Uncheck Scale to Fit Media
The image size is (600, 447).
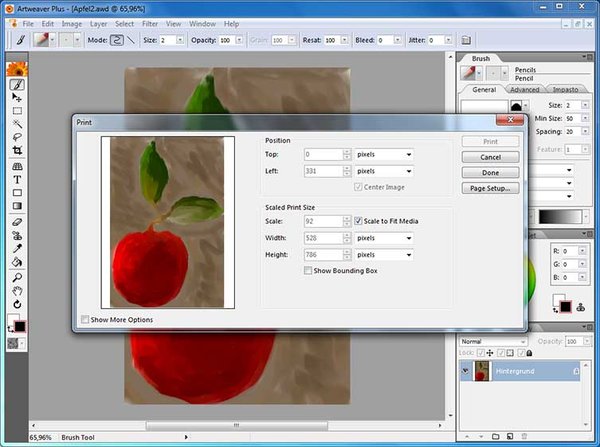pos(359,221)
